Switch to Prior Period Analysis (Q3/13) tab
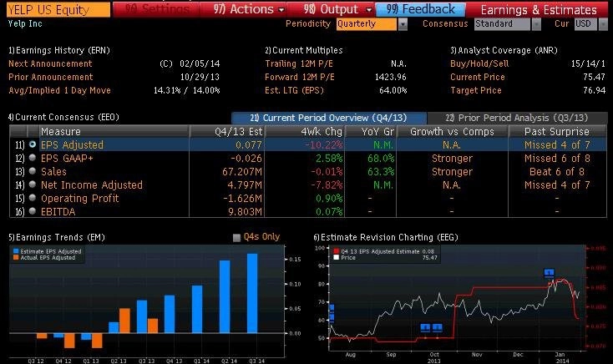This screenshot has height=364, width=613. tap(517, 118)
